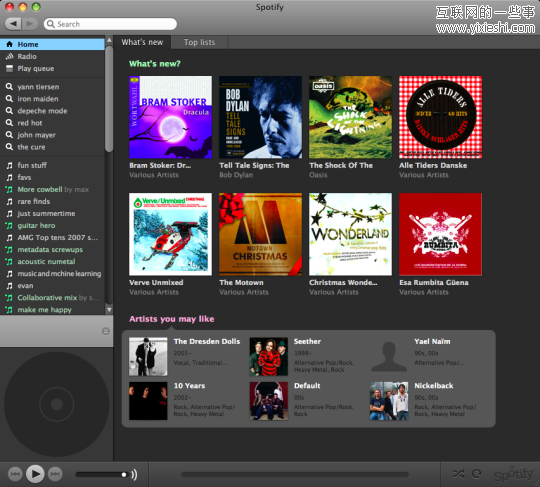
Task: Select the What's new tab
Action: point(142,42)
